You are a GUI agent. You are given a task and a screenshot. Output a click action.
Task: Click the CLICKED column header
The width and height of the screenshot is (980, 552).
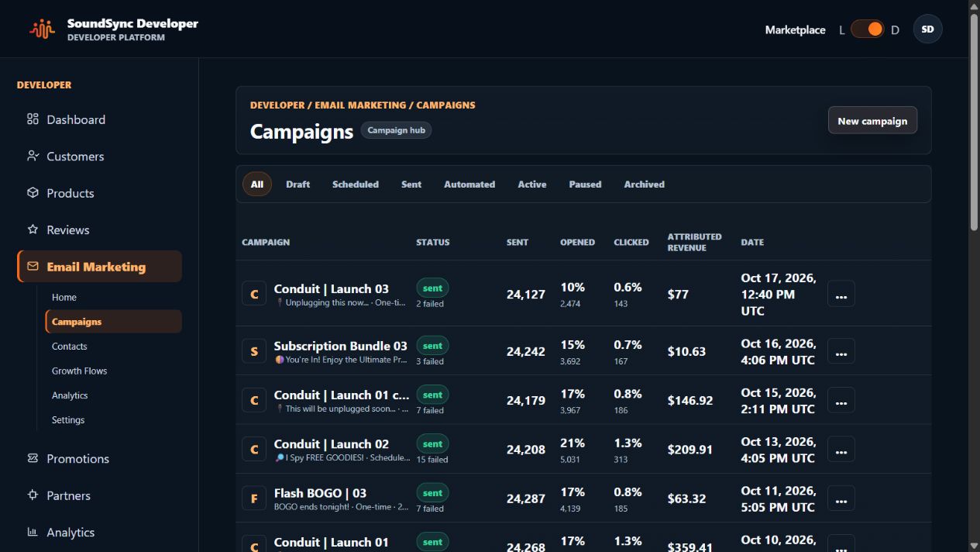(631, 242)
